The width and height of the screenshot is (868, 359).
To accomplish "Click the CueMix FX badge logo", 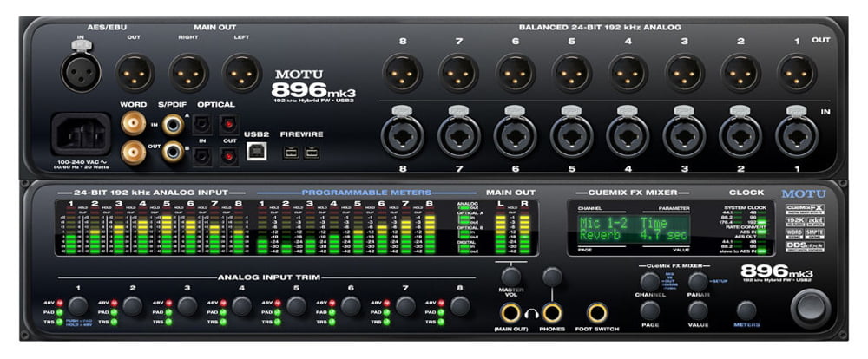I will click(806, 209).
